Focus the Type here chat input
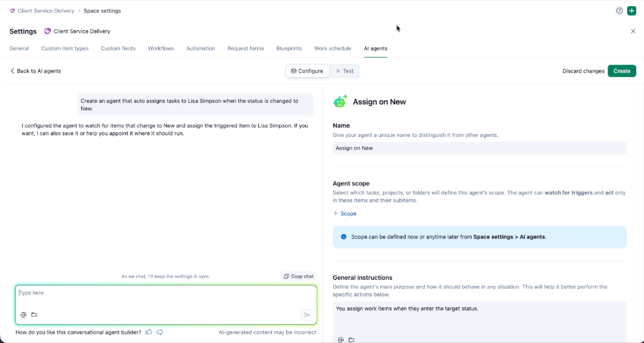644x343 pixels. pyautogui.click(x=166, y=305)
